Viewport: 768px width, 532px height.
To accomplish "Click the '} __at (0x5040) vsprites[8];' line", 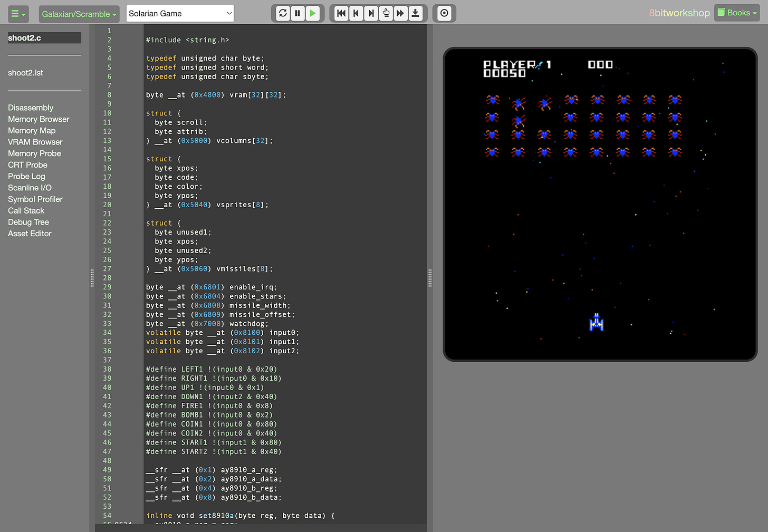I will point(207,205).
